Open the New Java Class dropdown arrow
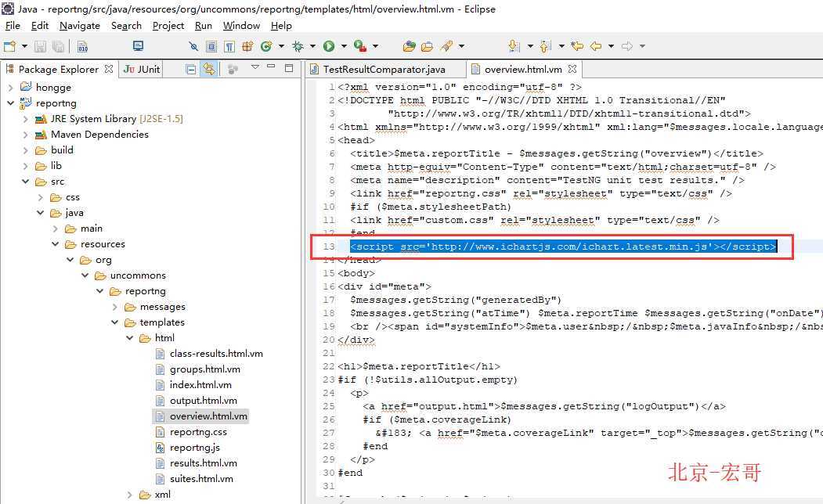 [281, 47]
